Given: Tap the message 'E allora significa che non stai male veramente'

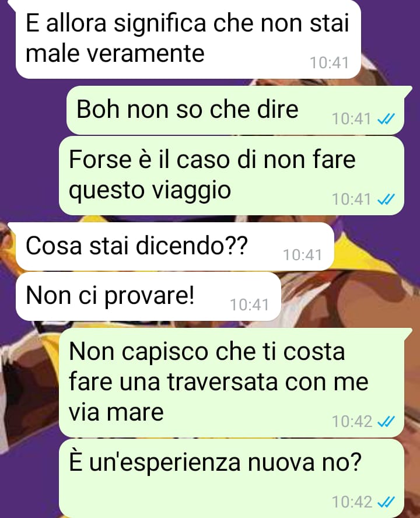Looking at the screenshot, I should (188, 39).
